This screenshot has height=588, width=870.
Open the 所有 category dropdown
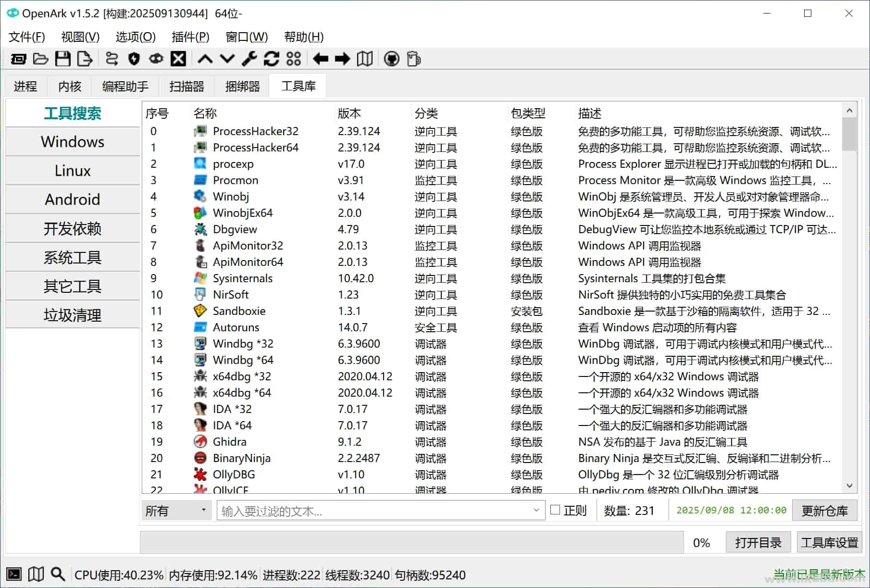(x=176, y=510)
